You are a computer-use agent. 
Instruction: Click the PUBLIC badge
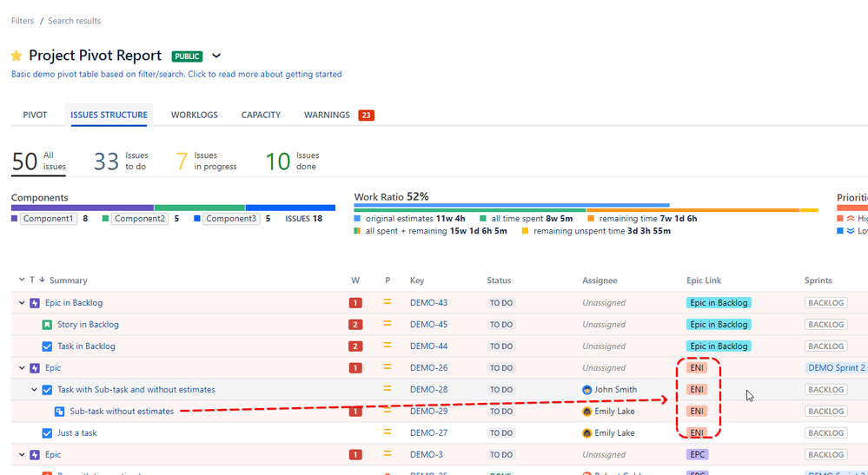187,56
